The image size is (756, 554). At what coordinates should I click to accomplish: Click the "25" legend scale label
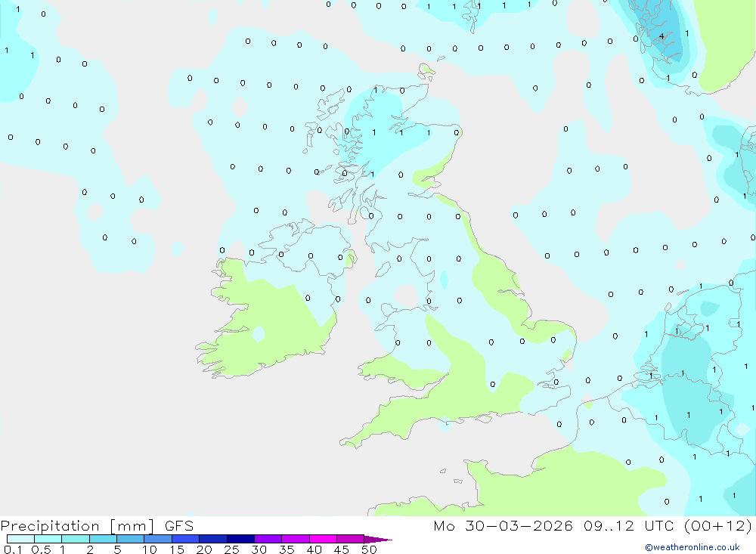(232, 549)
